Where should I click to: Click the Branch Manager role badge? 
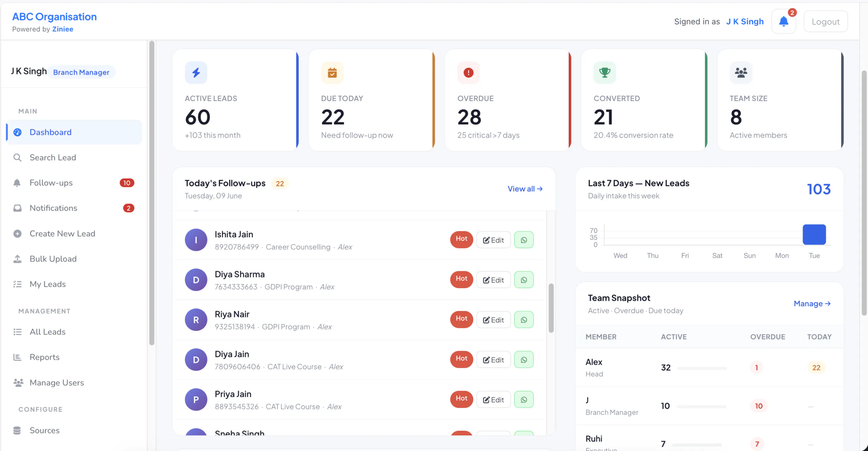click(x=81, y=72)
